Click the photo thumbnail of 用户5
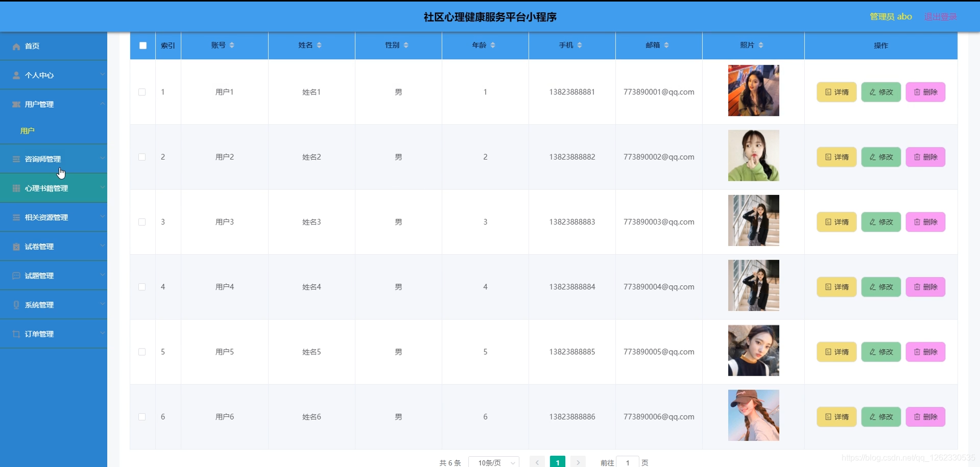Viewport: 980px width, 467px height. coord(753,350)
